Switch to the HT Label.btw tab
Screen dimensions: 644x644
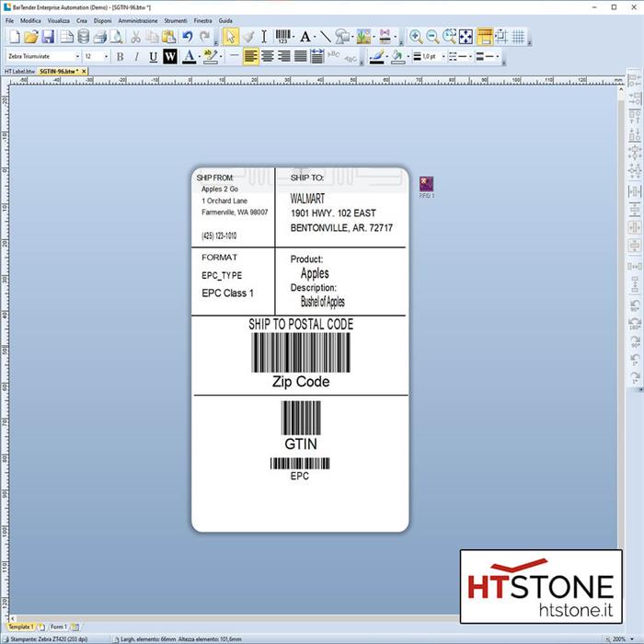(x=19, y=71)
